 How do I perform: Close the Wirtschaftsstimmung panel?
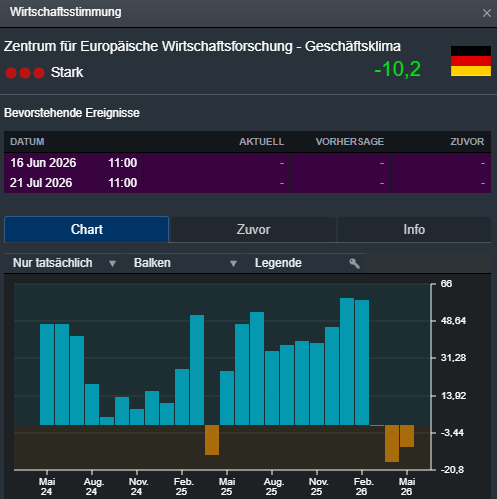[487, 13]
